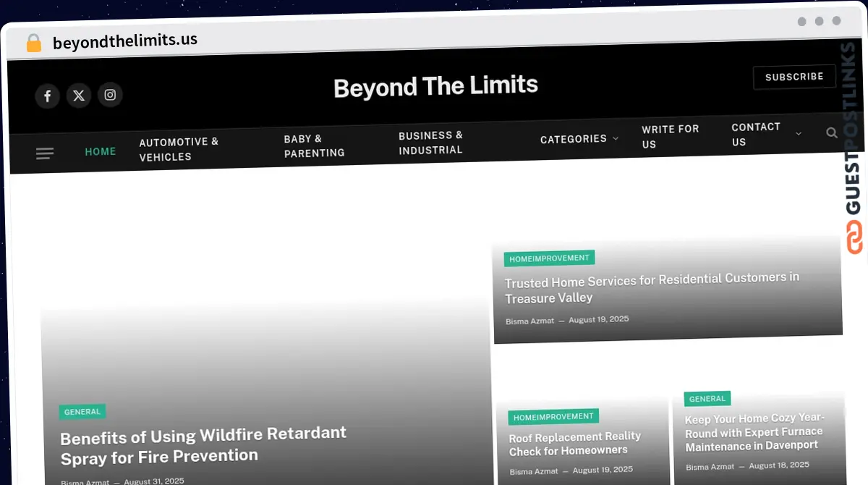Open the hamburger side menu
868x485 pixels.
pyautogui.click(x=45, y=153)
